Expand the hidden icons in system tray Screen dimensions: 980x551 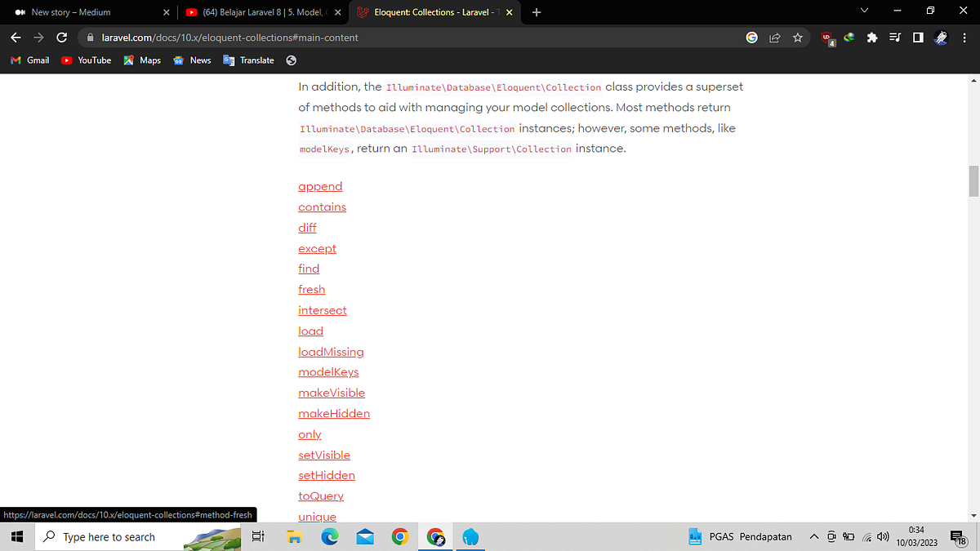814,536
